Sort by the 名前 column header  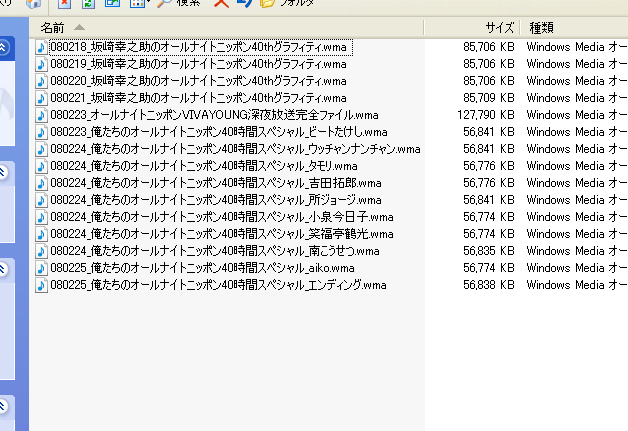(226, 28)
